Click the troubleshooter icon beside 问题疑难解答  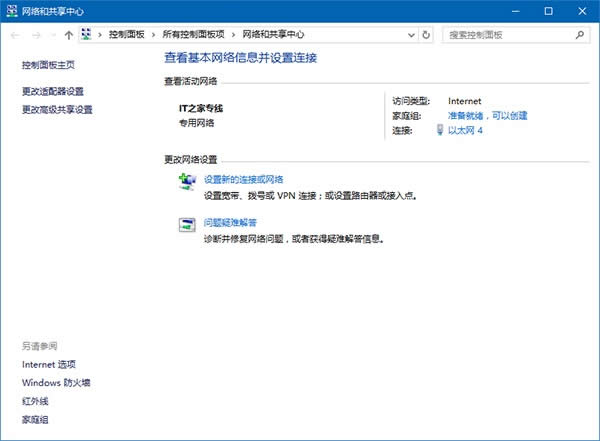click(x=187, y=225)
